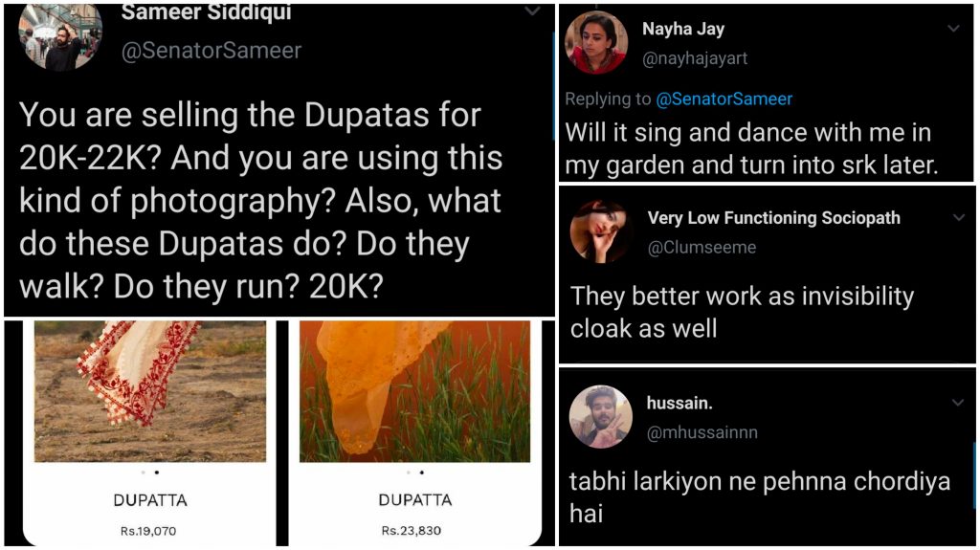980x550 pixels.
Task: Open the @SenatorSameer mention link in reply
Action: coord(724,99)
